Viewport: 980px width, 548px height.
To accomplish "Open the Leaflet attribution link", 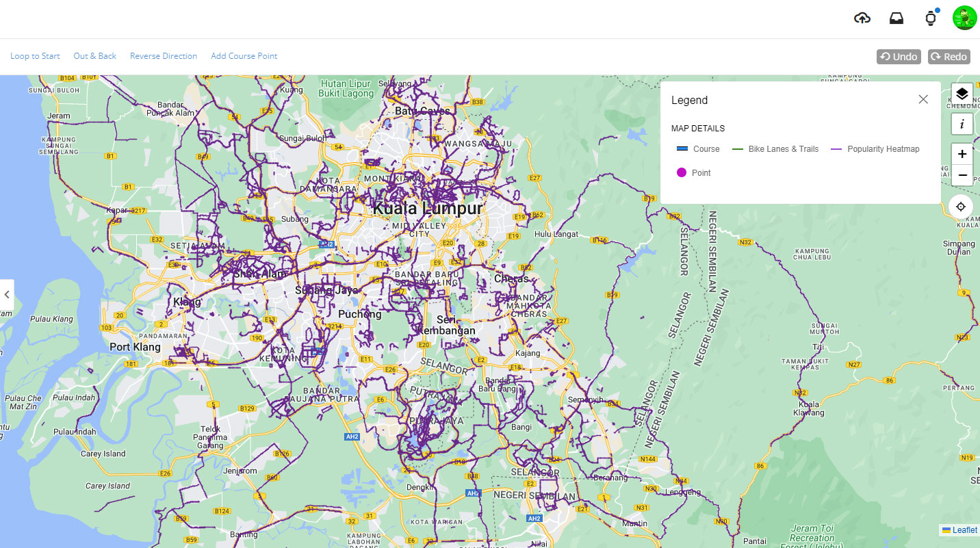I will click(x=964, y=530).
